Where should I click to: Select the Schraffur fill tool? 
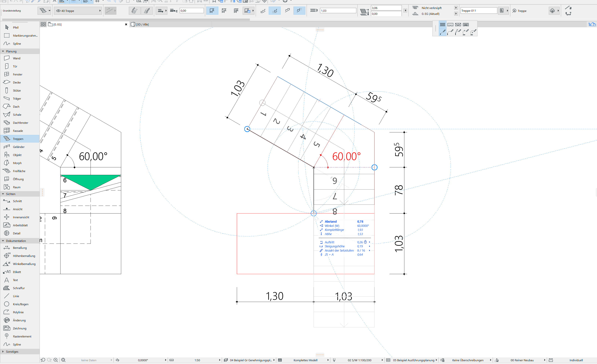pyautogui.click(x=19, y=288)
